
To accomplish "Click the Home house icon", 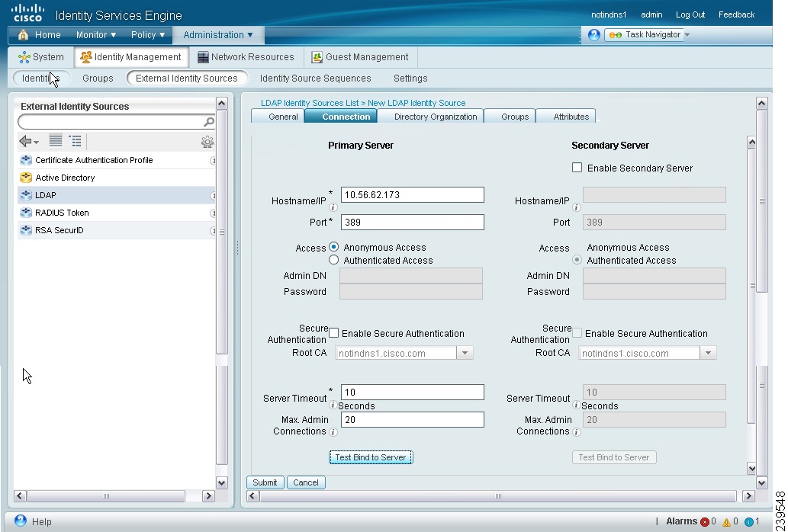I will (x=23, y=34).
